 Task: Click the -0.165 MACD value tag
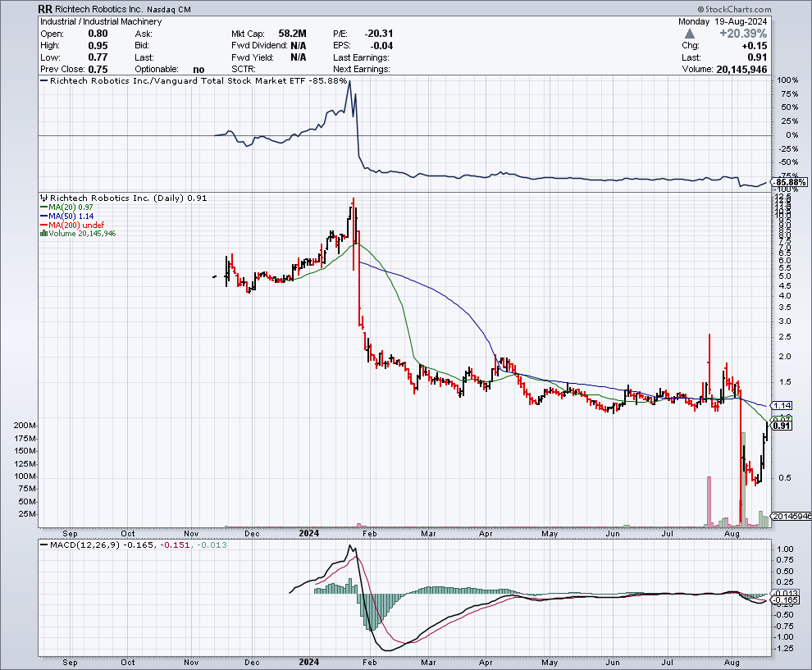click(x=786, y=600)
